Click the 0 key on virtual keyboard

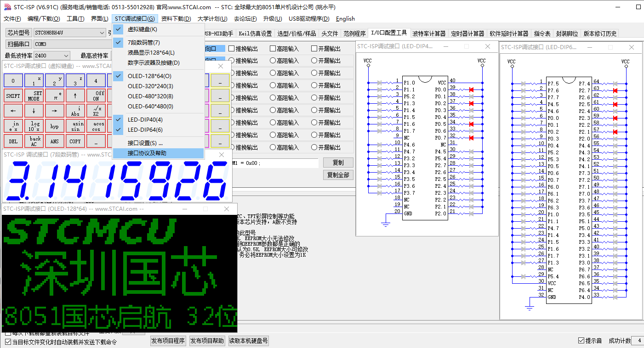coord(13,80)
